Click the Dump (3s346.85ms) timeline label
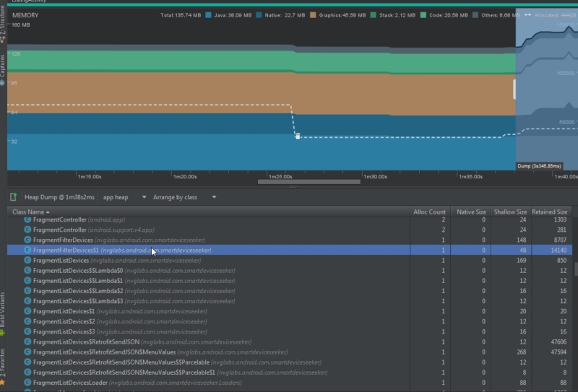 (x=539, y=166)
